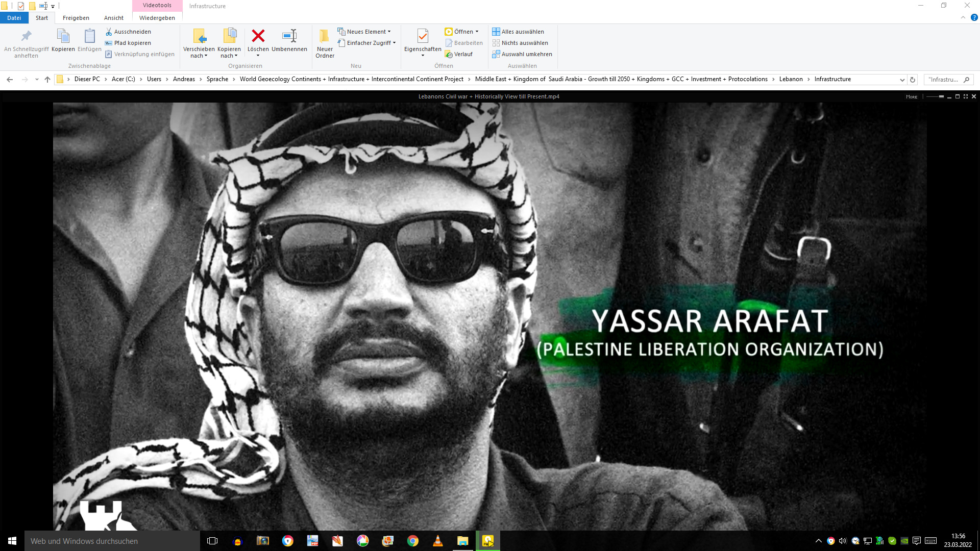
Task: Go back with the address bar arrow
Action: [x=10, y=79]
